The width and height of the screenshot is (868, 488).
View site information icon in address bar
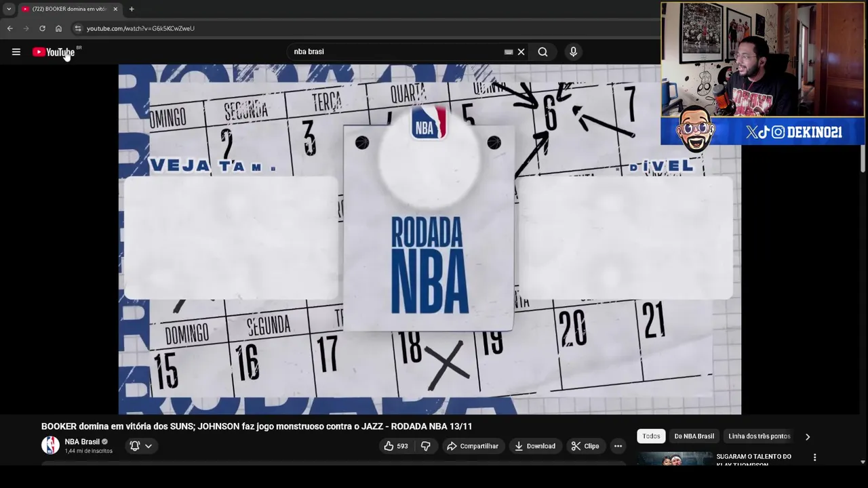tap(78, 28)
